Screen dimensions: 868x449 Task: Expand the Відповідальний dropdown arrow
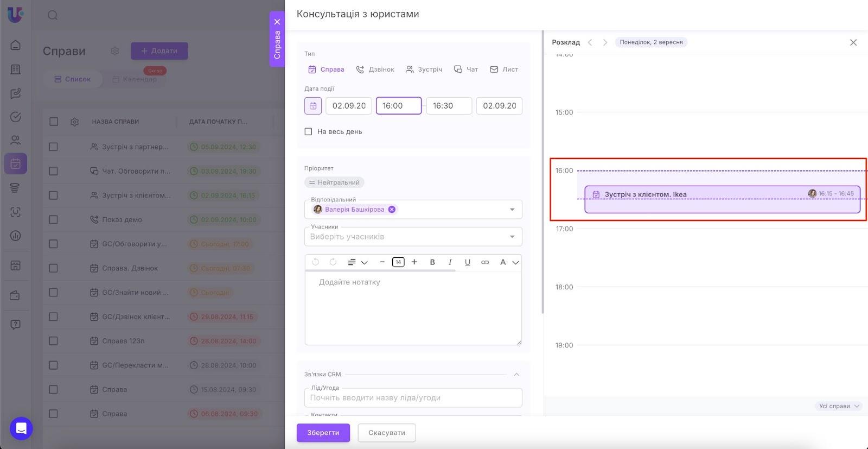click(512, 210)
